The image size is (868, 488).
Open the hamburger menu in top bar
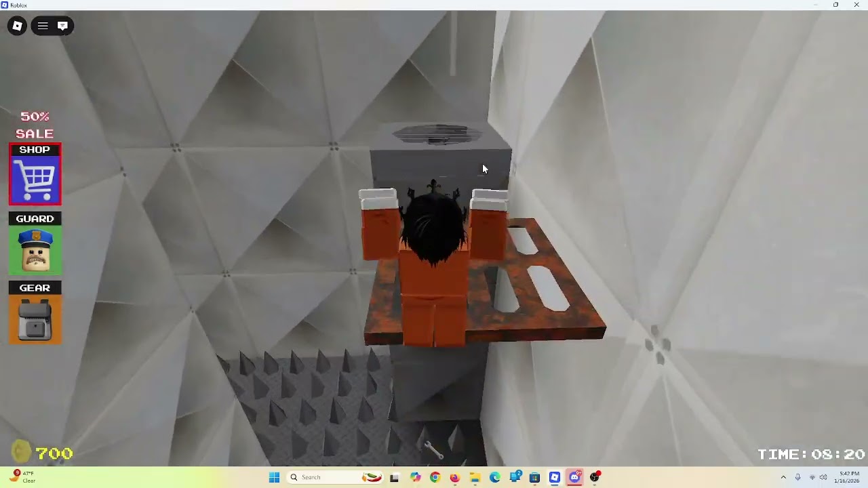pyautogui.click(x=43, y=26)
